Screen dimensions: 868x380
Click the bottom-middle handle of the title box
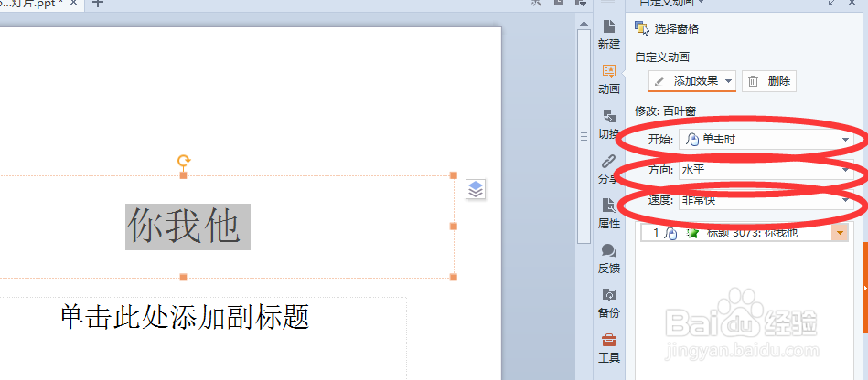click(x=183, y=277)
